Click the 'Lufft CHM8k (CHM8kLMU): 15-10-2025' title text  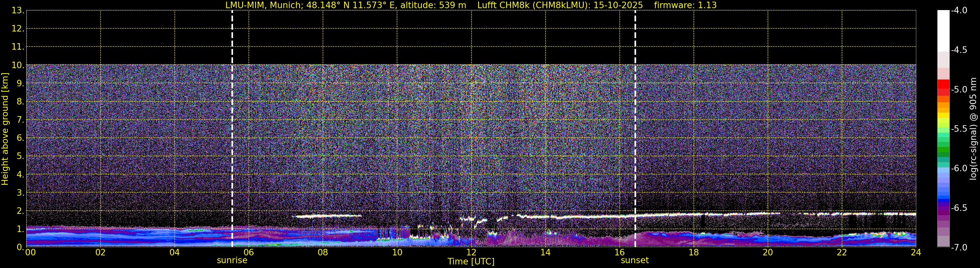[560, 5]
